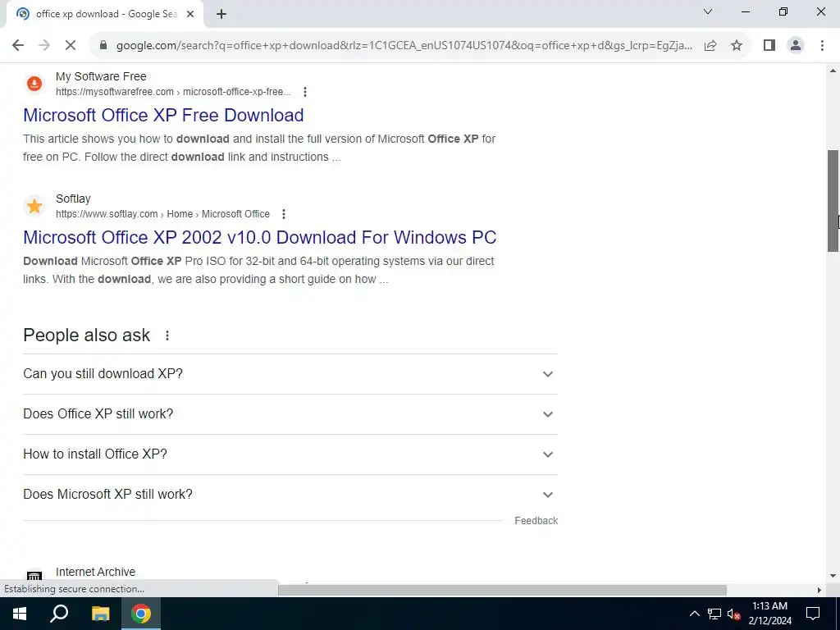Show hidden system tray icons
Screen dimensions: 840x630
(694, 614)
